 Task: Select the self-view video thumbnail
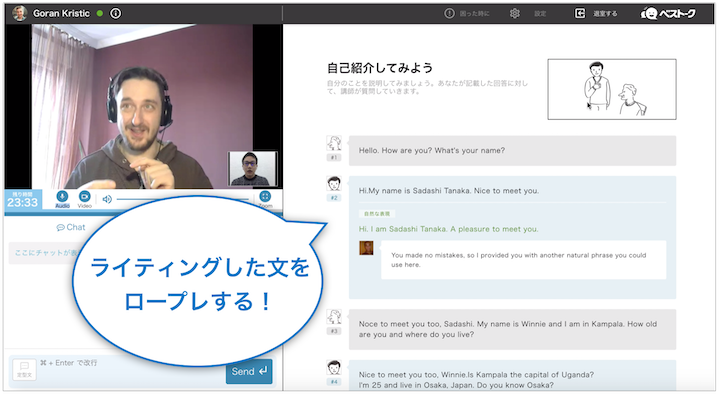(253, 169)
